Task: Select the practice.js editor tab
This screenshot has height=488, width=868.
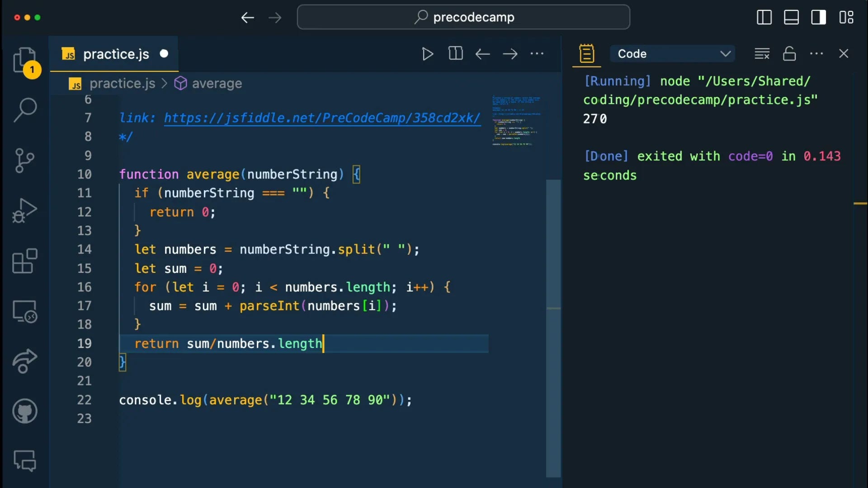Action: pos(116,54)
